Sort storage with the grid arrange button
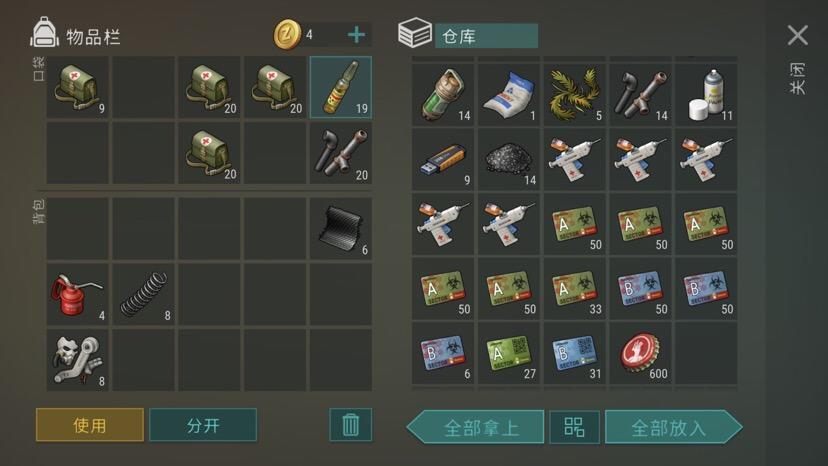This screenshot has width=828, height=466. (575, 427)
